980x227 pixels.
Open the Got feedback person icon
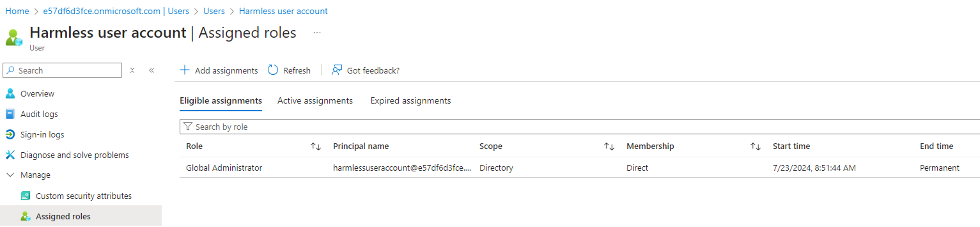[337, 70]
